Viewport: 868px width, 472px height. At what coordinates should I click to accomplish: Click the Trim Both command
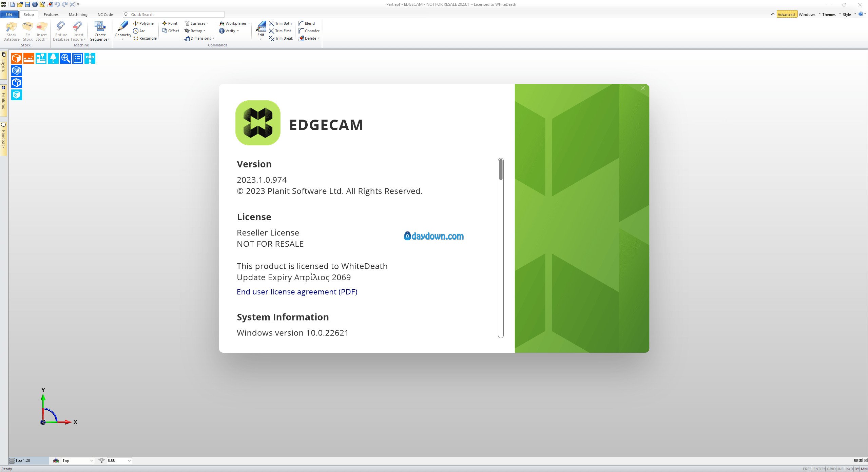(x=281, y=23)
